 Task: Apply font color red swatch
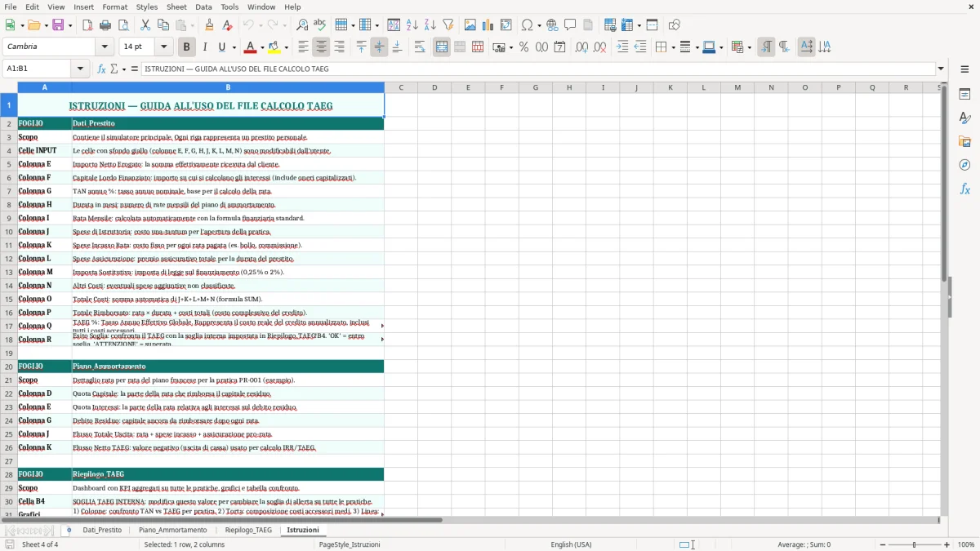pos(250,47)
